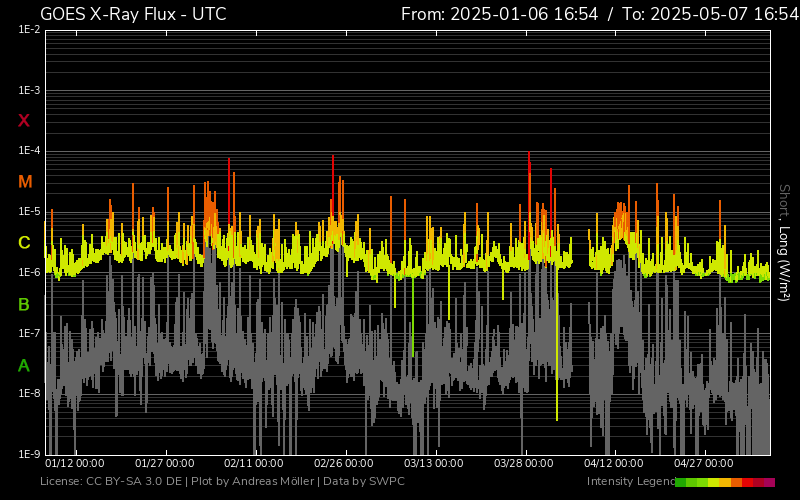The image size is (800, 500).
Task: Click the '04/27 00:00' x-axis date
Action: [704, 463]
